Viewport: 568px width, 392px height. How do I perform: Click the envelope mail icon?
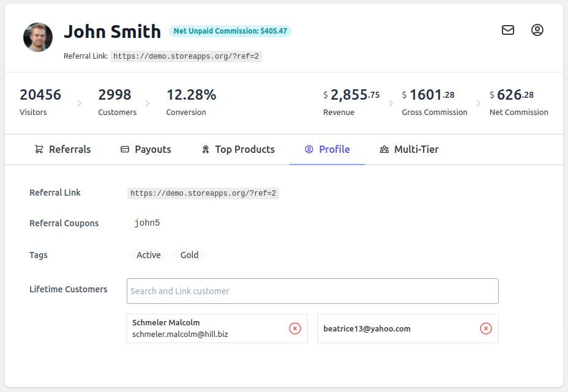tap(508, 30)
